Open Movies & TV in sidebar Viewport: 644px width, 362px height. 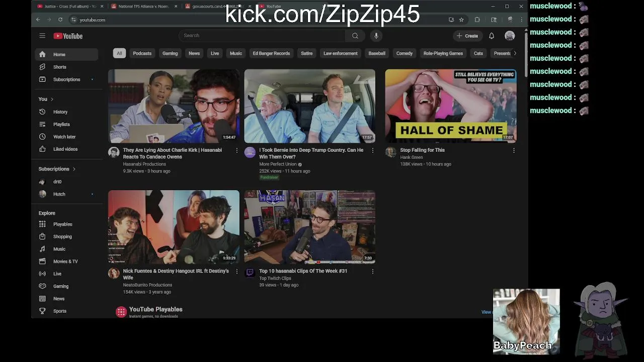tap(67, 261)
